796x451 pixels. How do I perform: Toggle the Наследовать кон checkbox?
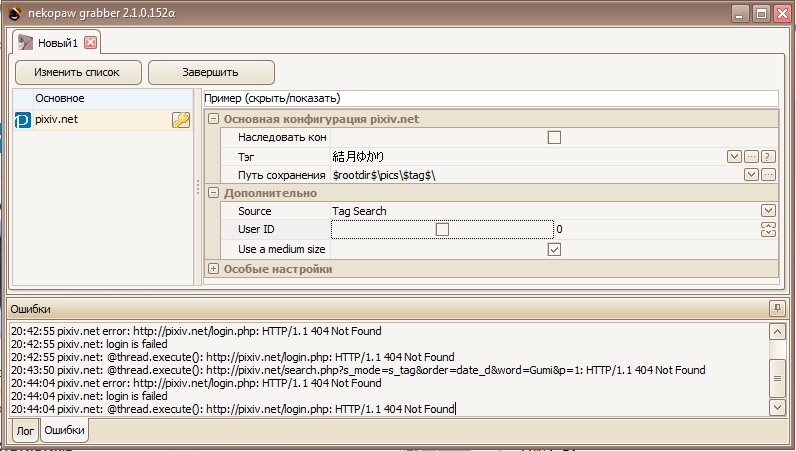tap(554, 137)
